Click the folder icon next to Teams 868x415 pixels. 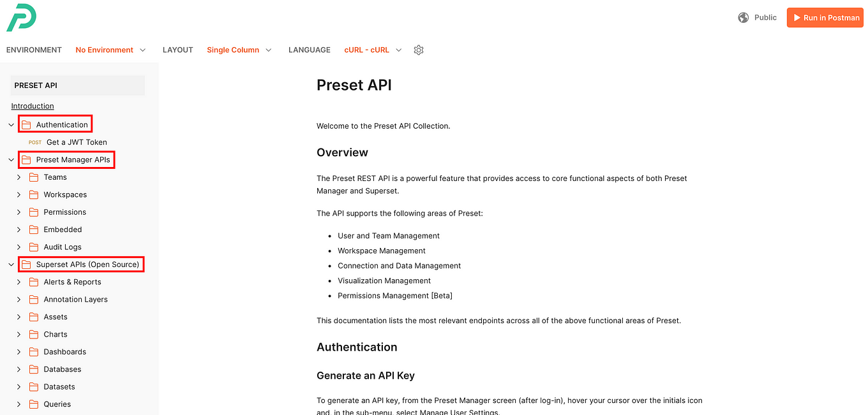(34, 177)
